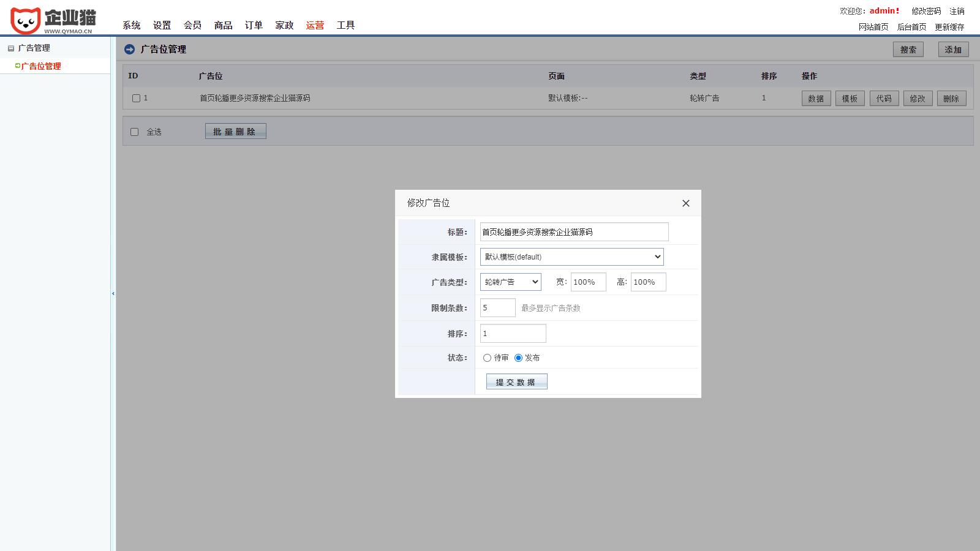Click the 模板 action for the ad row
The height and width of the screenshot is (551, 980).
(x=850, y=98)
